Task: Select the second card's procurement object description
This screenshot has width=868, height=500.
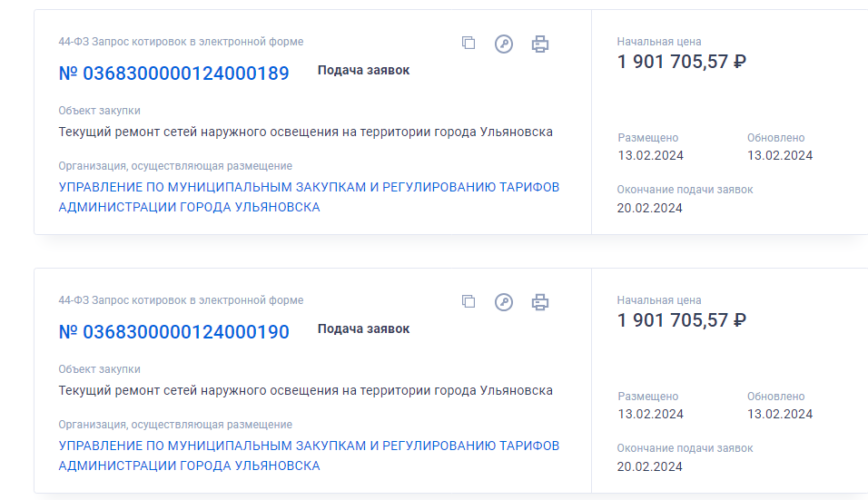Action: [x=305, y=390]
